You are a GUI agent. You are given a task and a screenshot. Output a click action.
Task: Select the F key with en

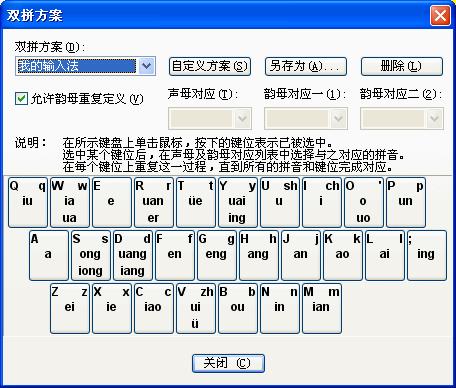175,255
